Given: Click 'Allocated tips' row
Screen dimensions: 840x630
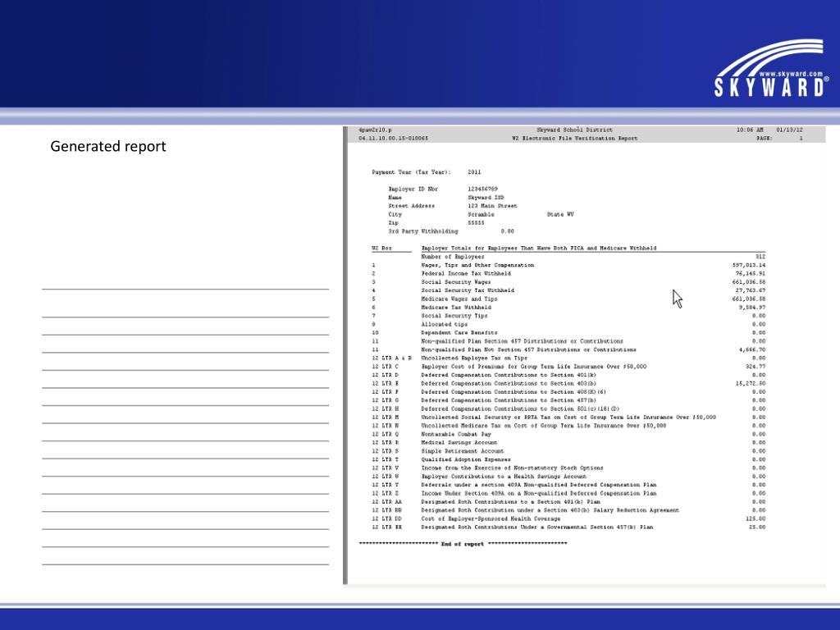Looking at the screenshot, I should click(568, 324).
